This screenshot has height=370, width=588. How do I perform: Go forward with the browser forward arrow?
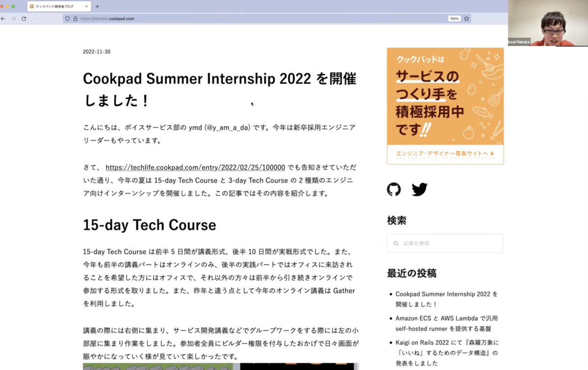13,19
